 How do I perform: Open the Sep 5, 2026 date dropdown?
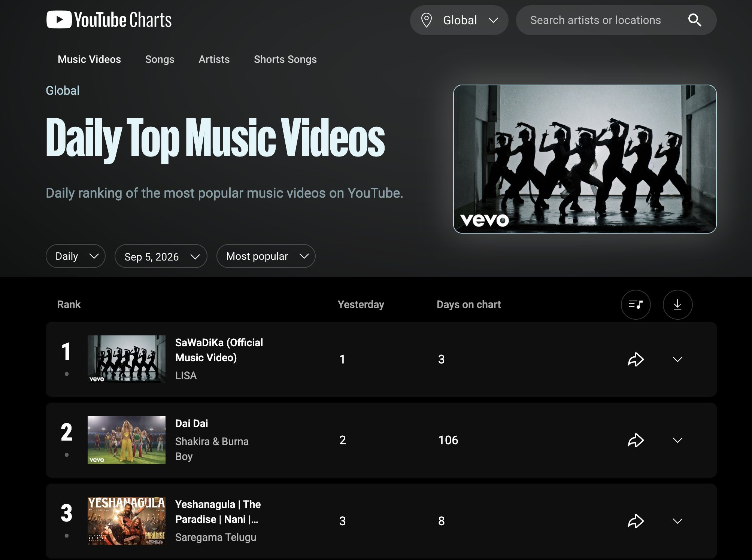[161, 256]
